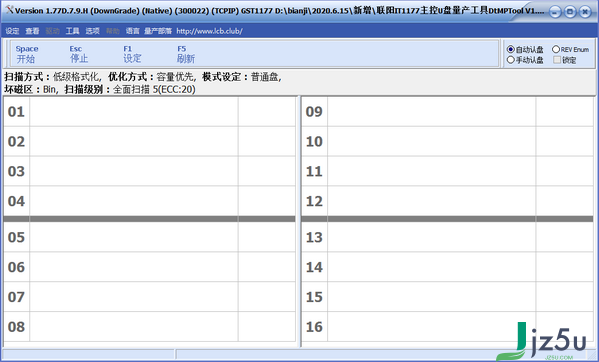Select port slot 10
Screen dimensions: 599x362
coord(447,141)
